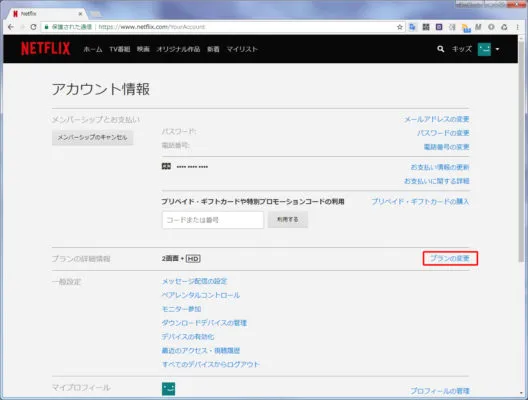Click プランの変更 link
This screenshot has width=528, height=400.
[450, 258]
